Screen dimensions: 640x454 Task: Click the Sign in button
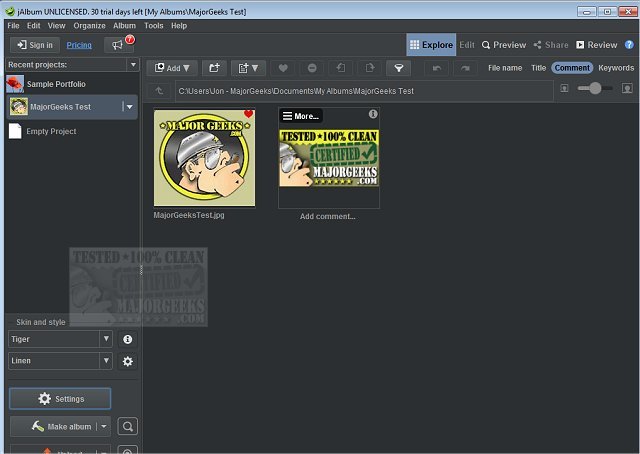point(34,45)
